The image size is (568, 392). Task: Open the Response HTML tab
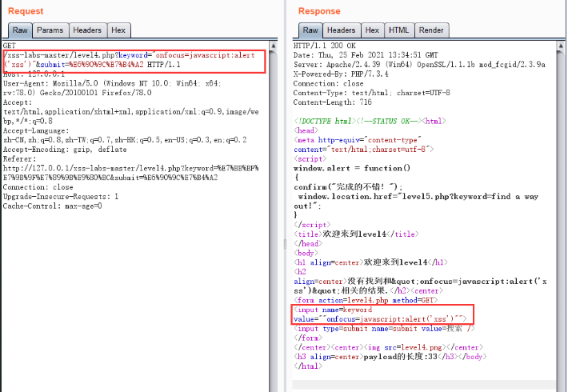[x=399, y=30]
